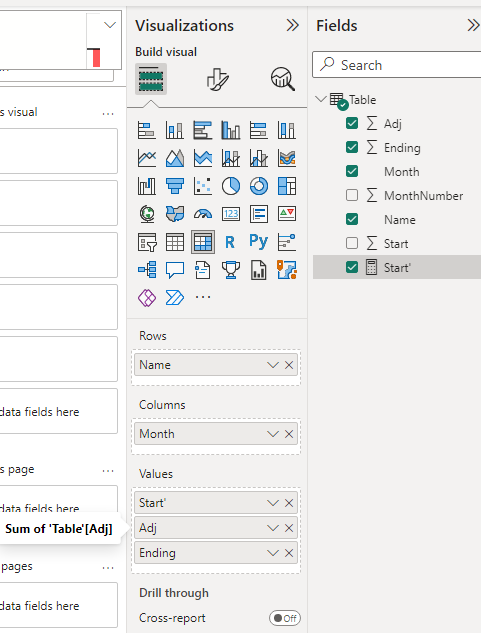Viewport: 481px width, 633px height.
Task: Open the Ending dropdown in Values
Action: [x=273, y=553]
